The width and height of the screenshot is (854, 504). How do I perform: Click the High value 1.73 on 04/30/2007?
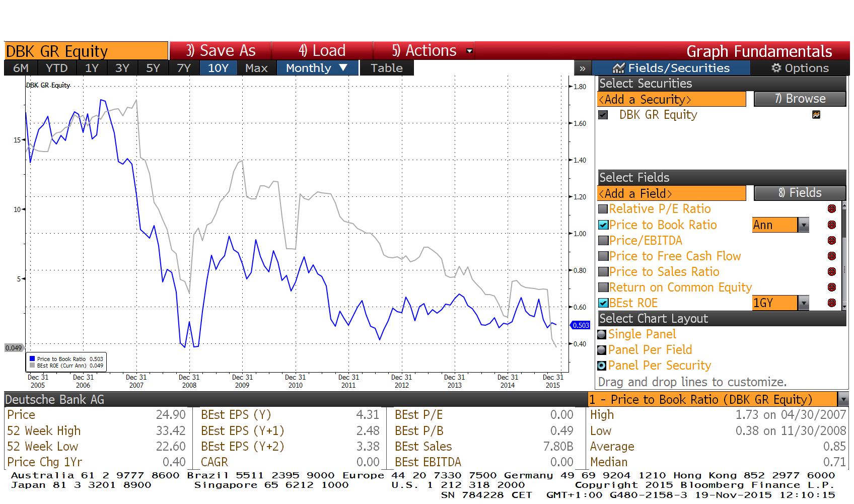tap(791, 415)
